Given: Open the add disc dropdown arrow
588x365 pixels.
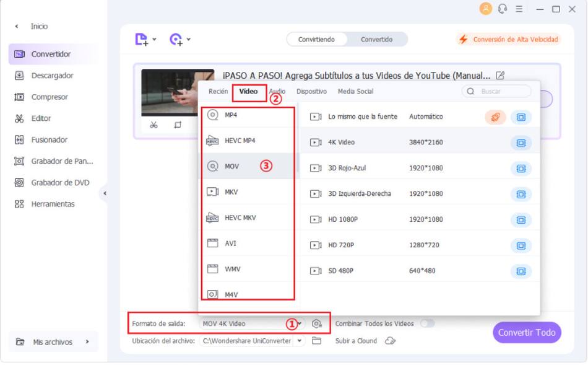Looking at the screenshot, I should coord(189,39).
